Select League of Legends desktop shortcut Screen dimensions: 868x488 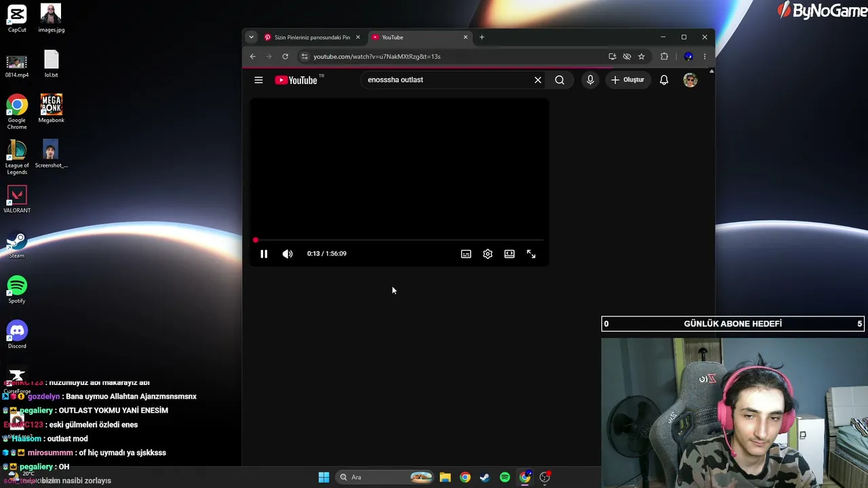point(17,157)
